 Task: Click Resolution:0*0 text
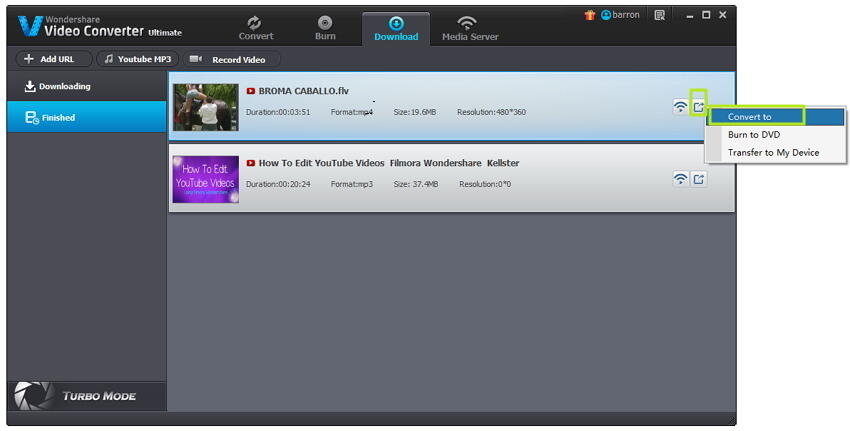click(x=485, y=184)
